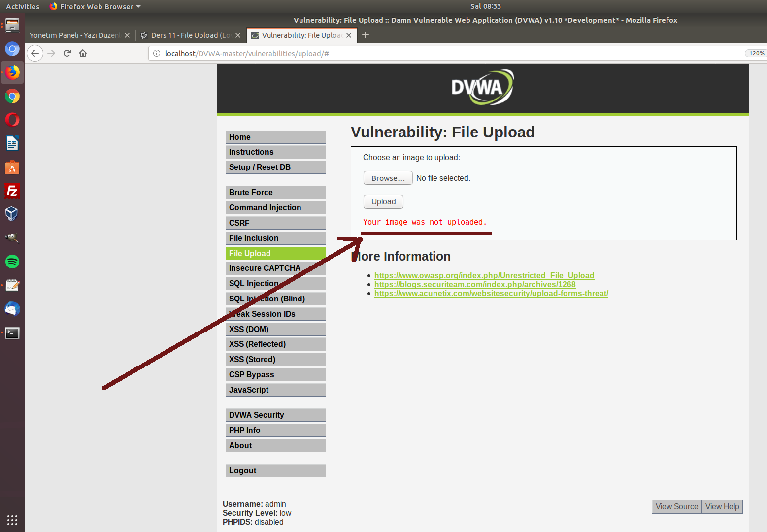Launch Chromium browser from the dock
Viewport: 767px width, 532px height.
point(12,49)
